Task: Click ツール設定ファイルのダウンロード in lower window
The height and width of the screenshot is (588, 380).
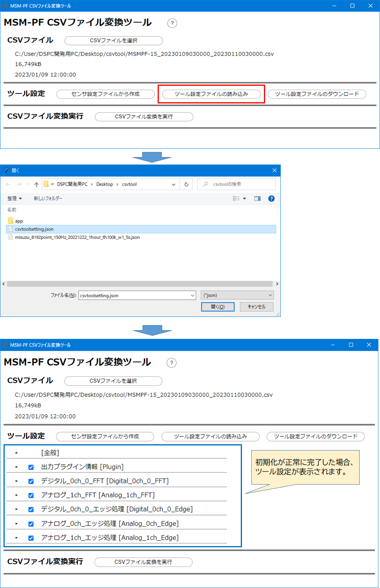Action: click(316, 436)
